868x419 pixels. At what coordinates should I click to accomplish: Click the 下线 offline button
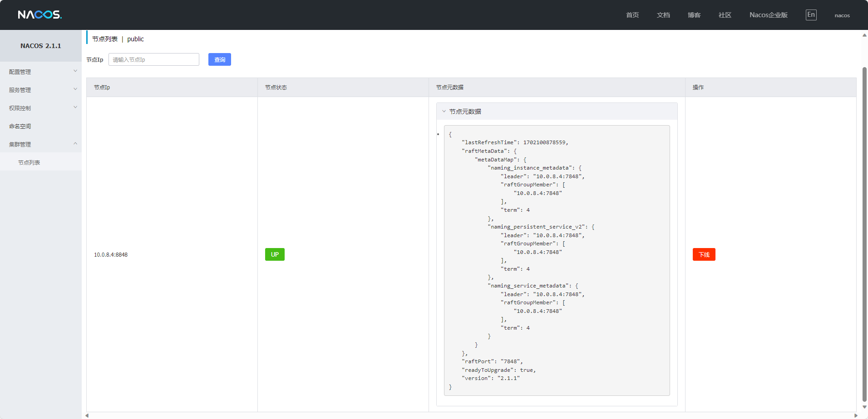[704, 254]
